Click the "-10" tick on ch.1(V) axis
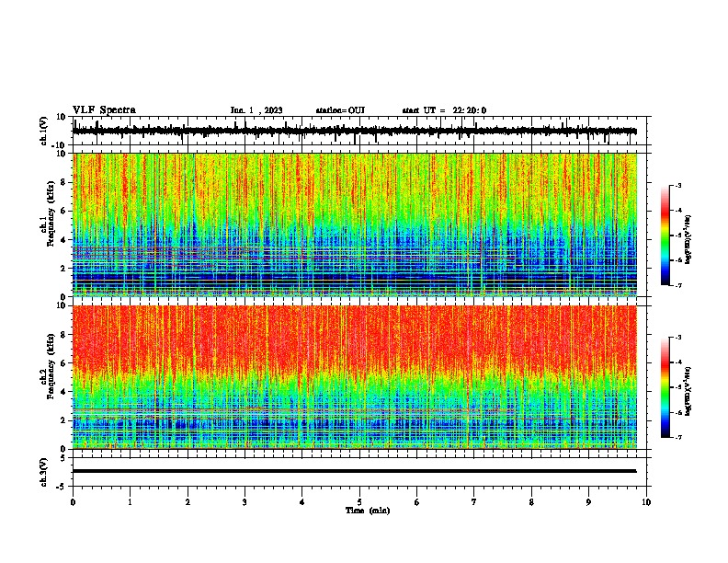Screen dimensions: 728x563 (x=59, y=145)
